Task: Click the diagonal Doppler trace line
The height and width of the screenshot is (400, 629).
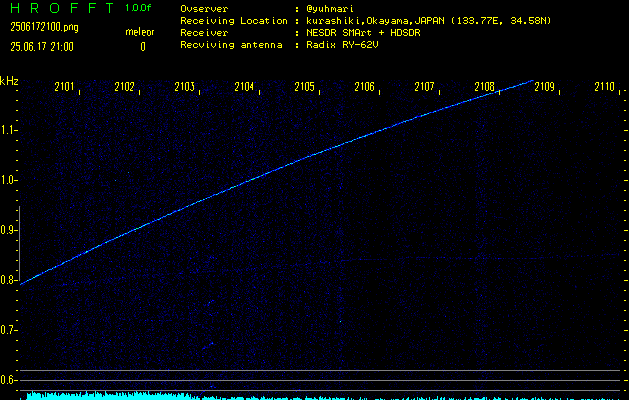Action: 277,183
